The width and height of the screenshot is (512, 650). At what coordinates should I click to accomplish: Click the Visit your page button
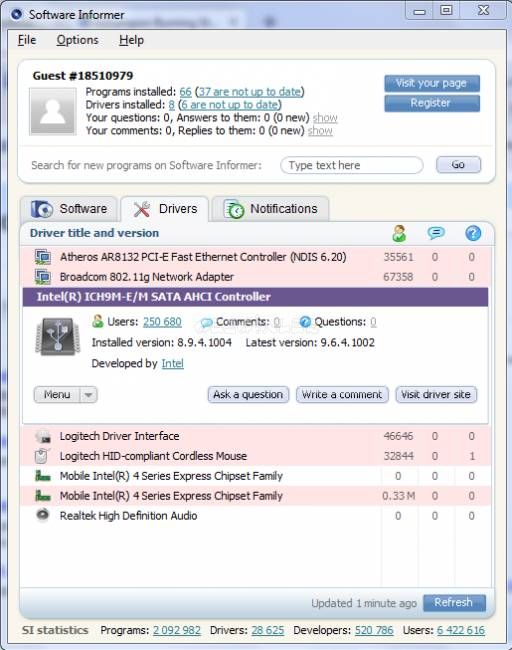pos(432,83)
